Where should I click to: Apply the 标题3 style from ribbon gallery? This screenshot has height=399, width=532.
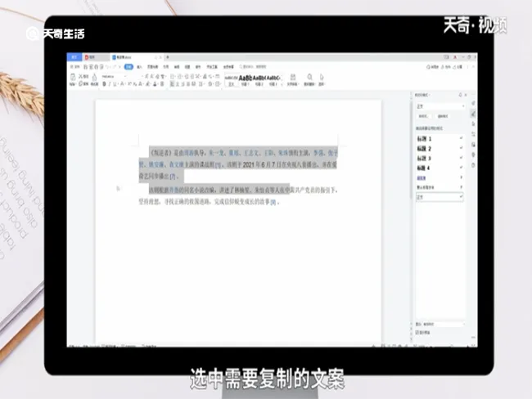273,80
